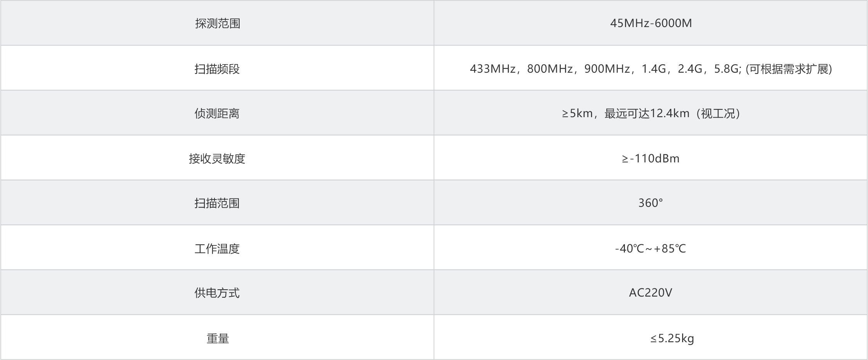868x360 pixels.
Task: Click the ≥-110dBm sensitivity value
Action: 651,159
